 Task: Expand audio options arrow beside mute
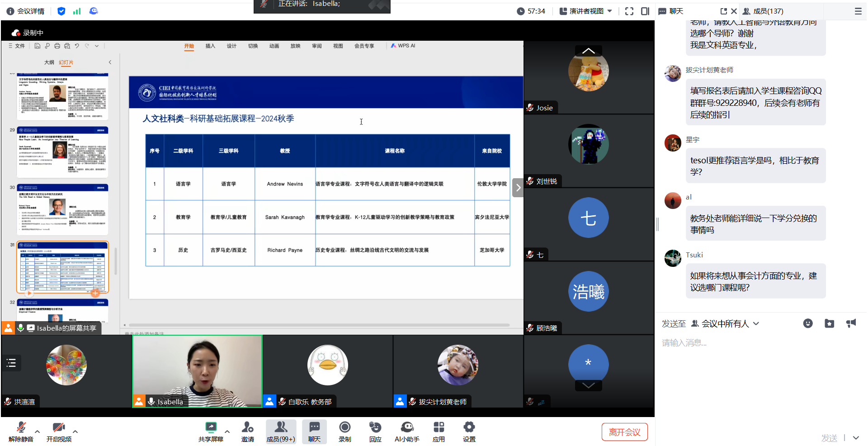point(38,432)
